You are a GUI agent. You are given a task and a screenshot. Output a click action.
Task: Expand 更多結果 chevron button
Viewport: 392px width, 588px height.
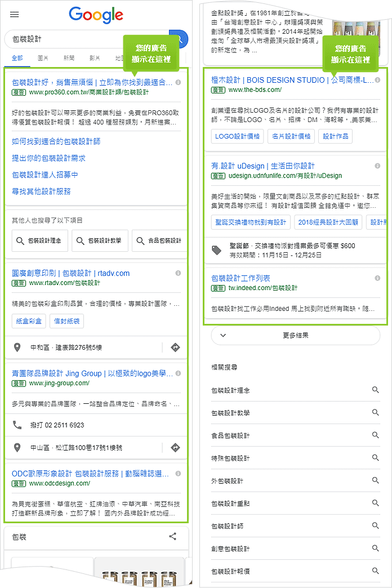point(224,335)
